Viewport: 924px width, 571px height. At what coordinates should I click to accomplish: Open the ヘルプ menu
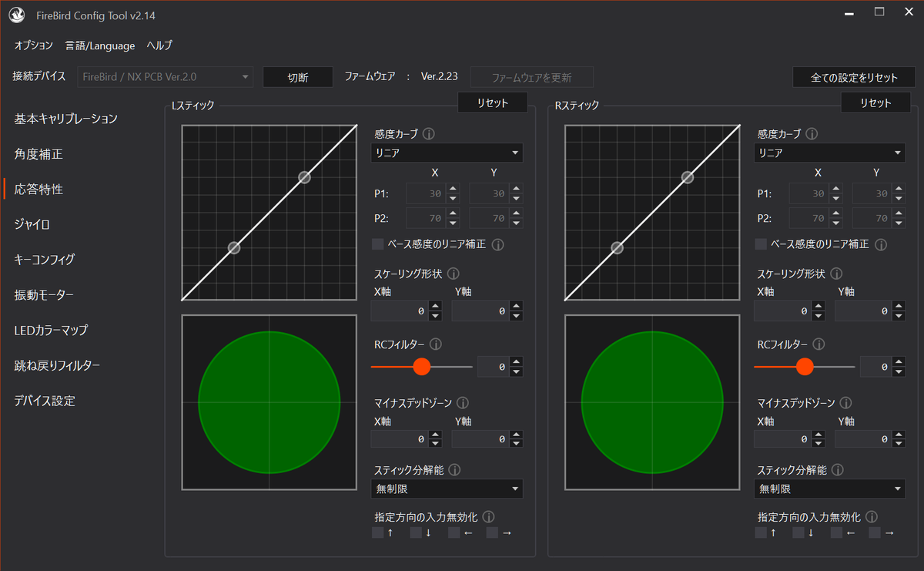click(x=159, y=45)
